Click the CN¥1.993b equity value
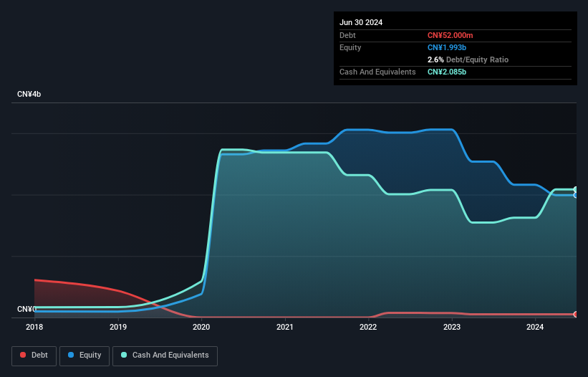Screen dimensions: 588x377 click(447, 47)
